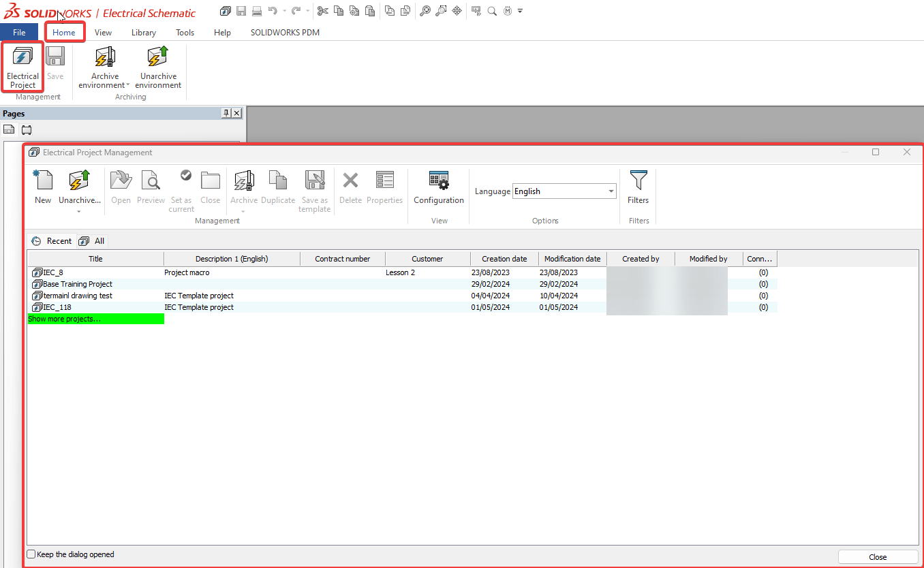This screenshot has width=924, height=568.
Task: Close the Electrical Project Management dialog via Close button
Action: [878, 556]
